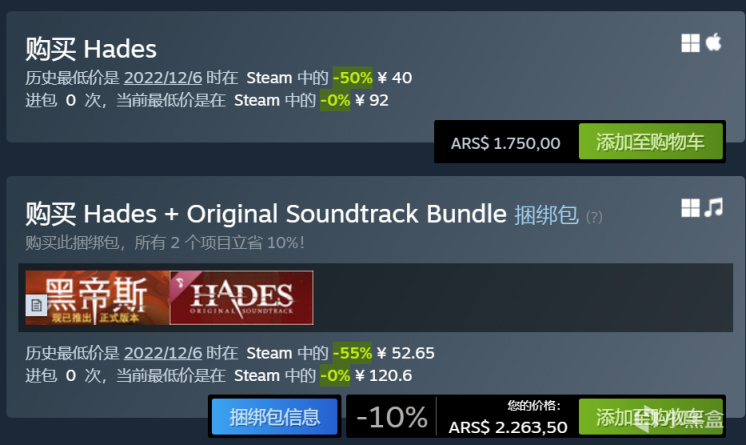The height and width of the screenshot is (445, 746).
Task: Click the 购买 Hades + Original Soundtrack Bundle title
Action: tap(265, 214)
